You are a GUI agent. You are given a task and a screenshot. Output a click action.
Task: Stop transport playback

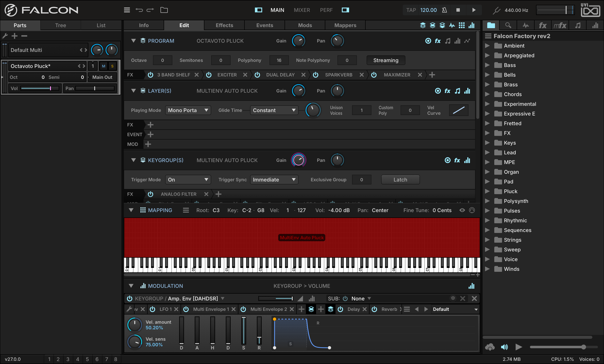[x=458, y=10]
